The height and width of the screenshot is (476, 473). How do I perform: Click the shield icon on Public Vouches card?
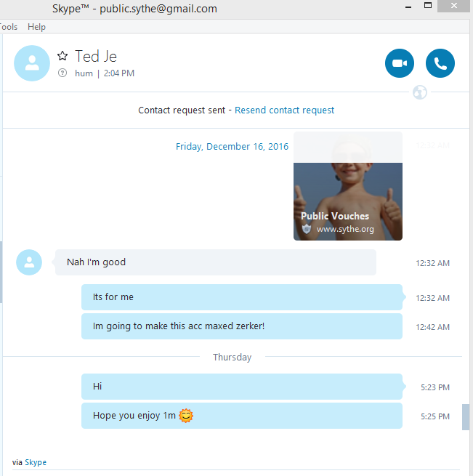pos(307,229)
